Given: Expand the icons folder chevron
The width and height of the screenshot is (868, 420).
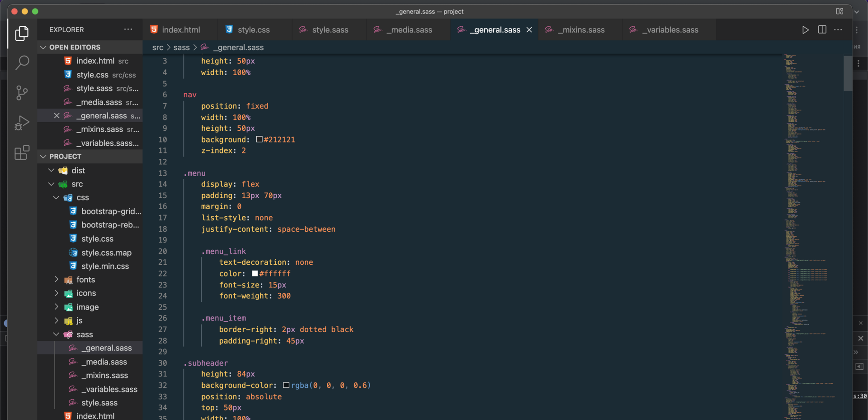Looking at the screenshot, I should 57,293.
